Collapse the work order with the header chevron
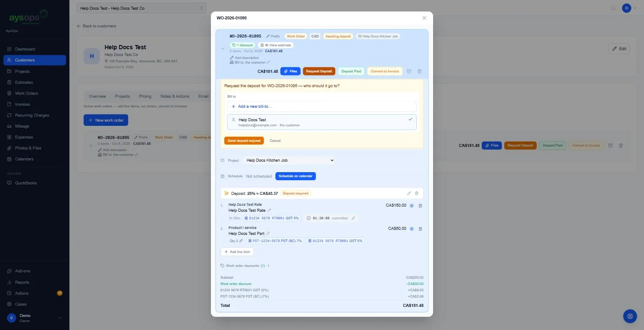 223,49
